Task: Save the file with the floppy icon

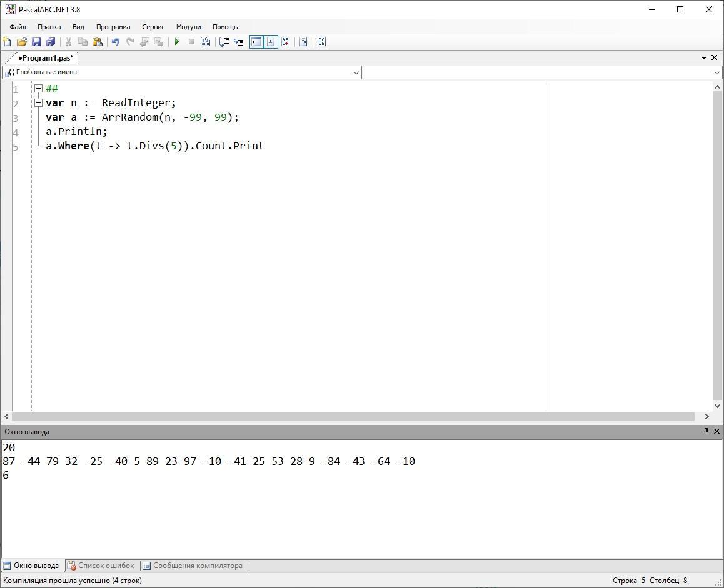Action: (x=36, y=42)
